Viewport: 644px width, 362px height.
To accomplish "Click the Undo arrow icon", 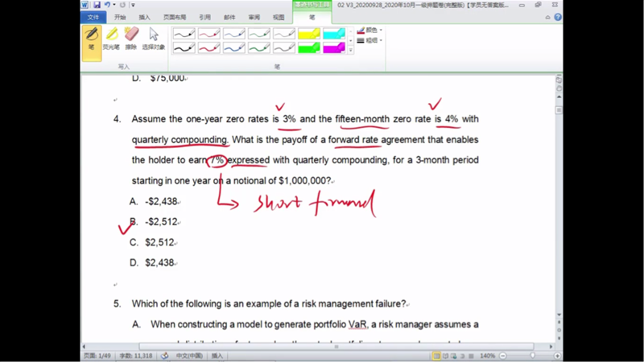I will [107, 5].
